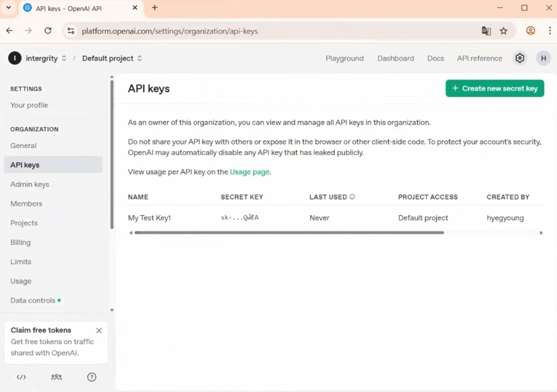Screen dimensions: 557x392
Task: Click the intergrity organization avatar icon
Action: pyautogui.click(x=15, y=58)
